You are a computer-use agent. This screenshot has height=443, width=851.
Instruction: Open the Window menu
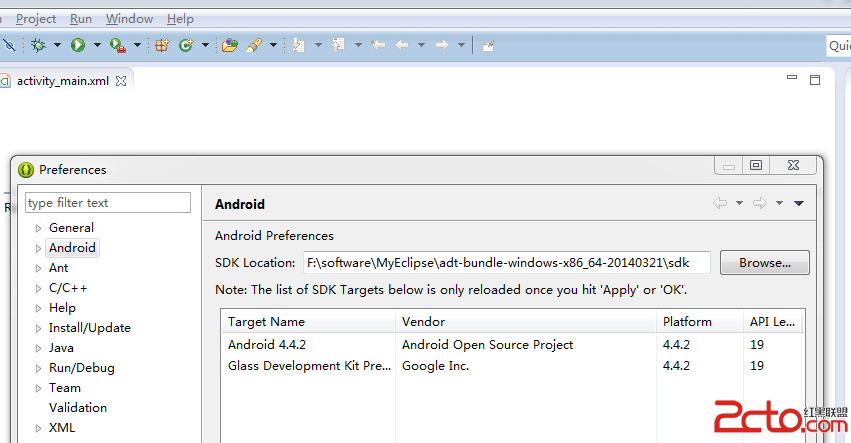point(129,19)
